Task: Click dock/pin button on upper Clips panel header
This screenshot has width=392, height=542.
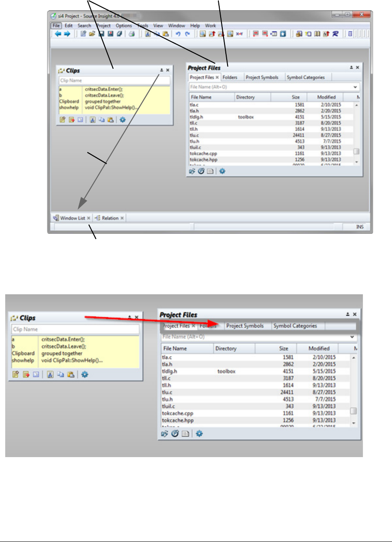Action: coord(161,70)
